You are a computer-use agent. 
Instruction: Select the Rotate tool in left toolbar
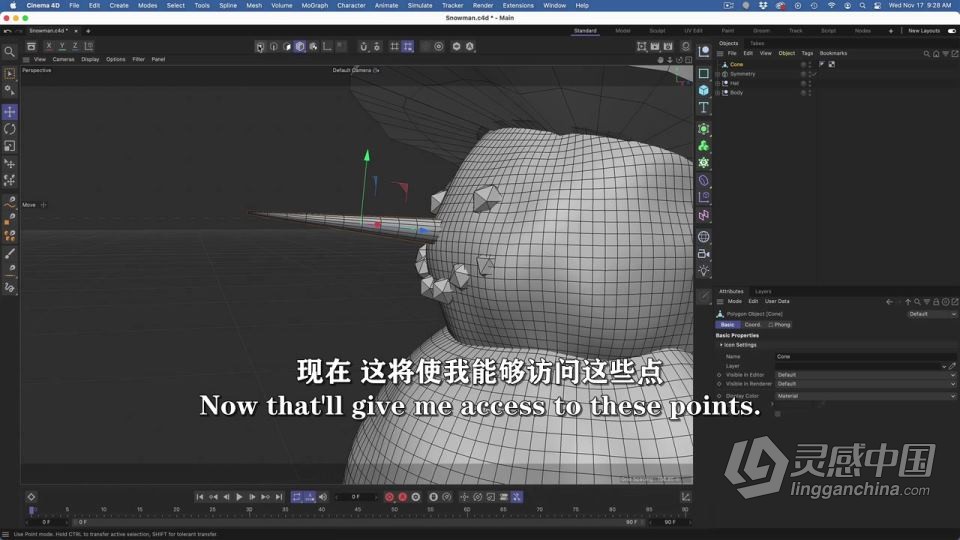[10, 129]
